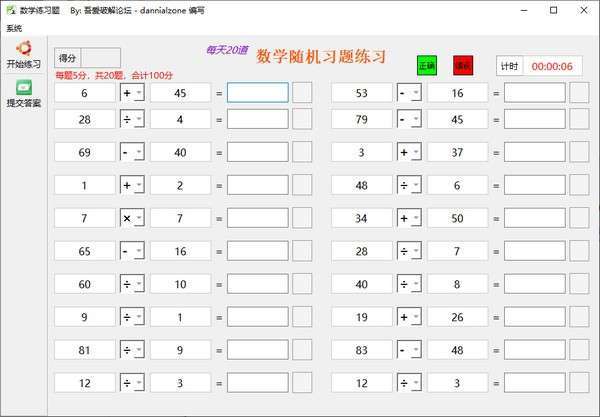Screen dimensions: 600x417
Task: Click answer field for 7 × 7
Action: pos(258,218)
